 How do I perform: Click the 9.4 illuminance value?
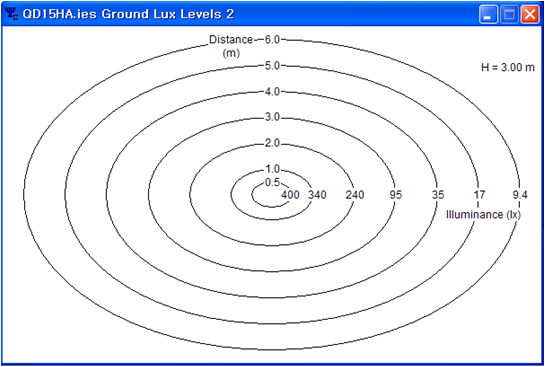tap(520, 195)
